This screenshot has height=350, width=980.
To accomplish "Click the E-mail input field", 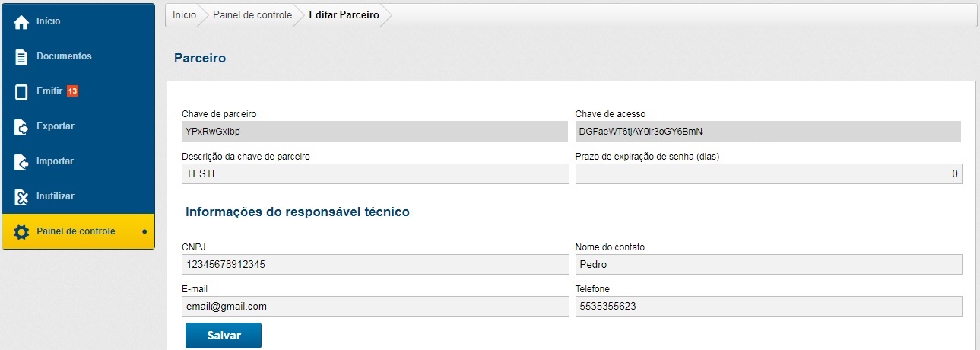I will (x=375, y=306).
